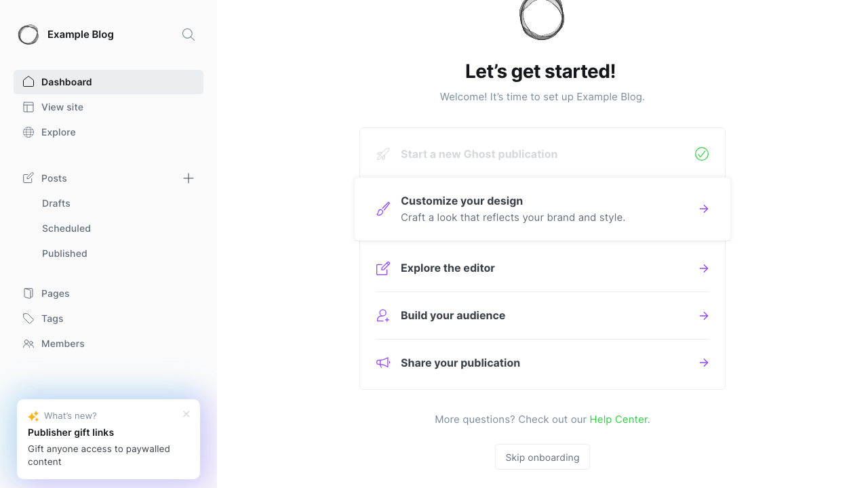Open the search magnifier icon

coord(189,35)
